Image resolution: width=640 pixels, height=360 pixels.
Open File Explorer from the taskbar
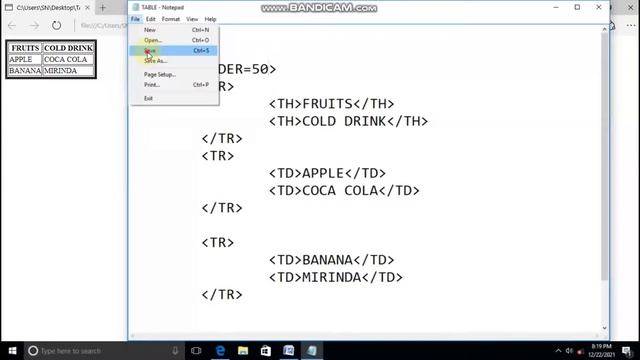[x=243, y=351]
